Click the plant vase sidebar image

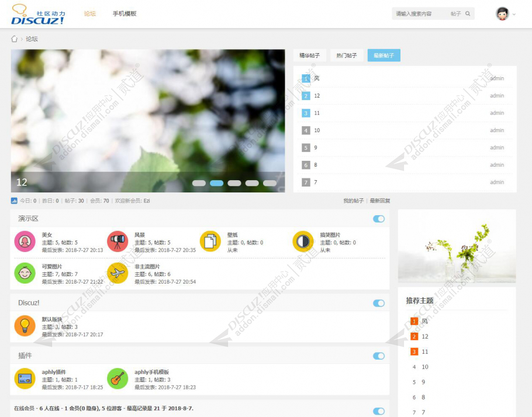coord(457,246)
